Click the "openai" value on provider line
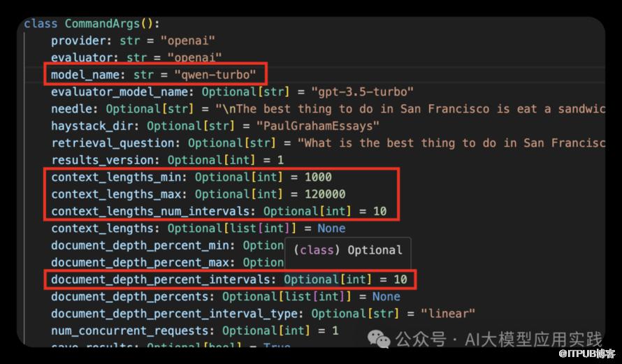This screenshot has width=622, height=364. [x=187, y=41]
